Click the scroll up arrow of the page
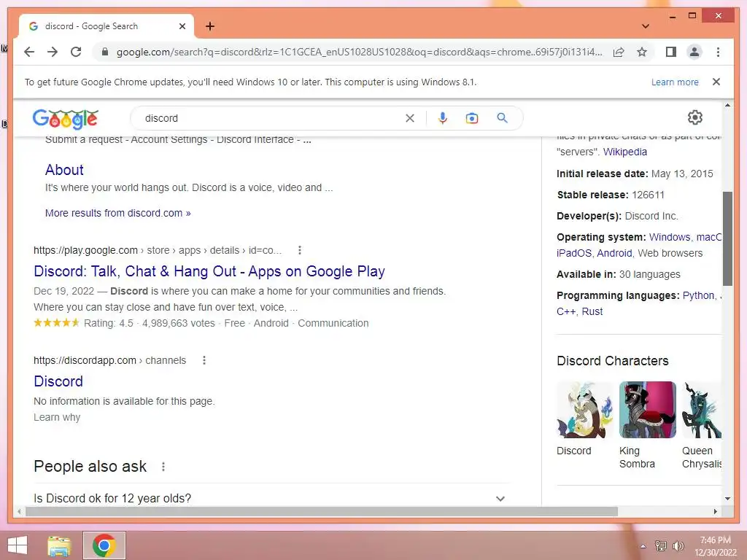This screenshot has width=747, height=560. pyautogui.click(x=727, y=105)
